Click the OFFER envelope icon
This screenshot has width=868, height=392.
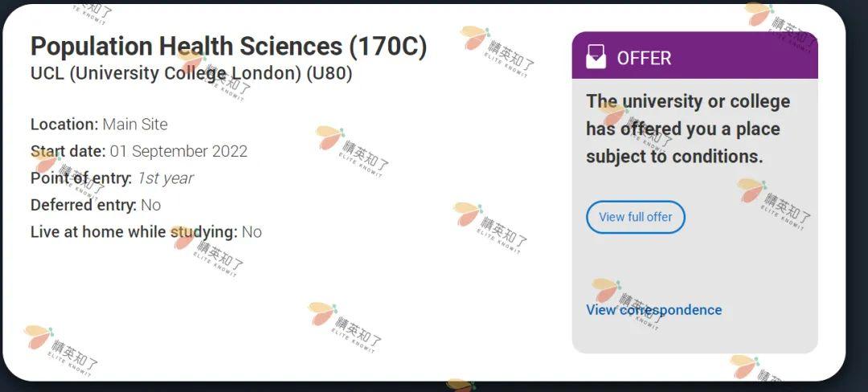click(x=596, y=57)
